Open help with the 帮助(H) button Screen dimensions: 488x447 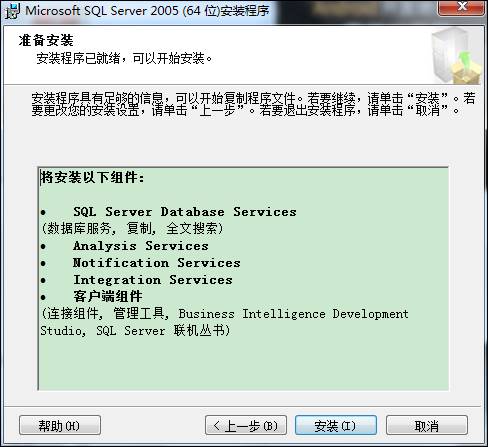click(x=60, y=425)
